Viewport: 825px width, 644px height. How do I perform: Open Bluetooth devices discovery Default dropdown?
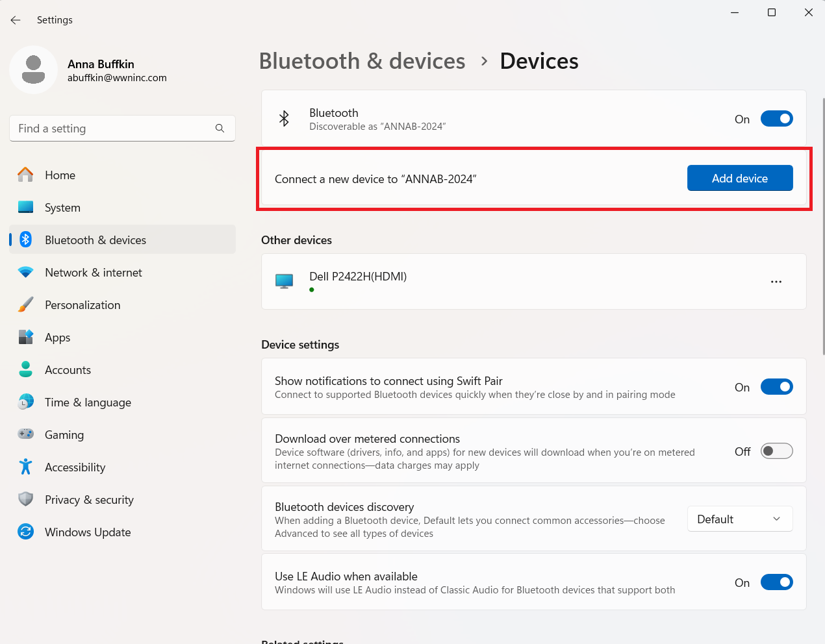(x=740, y=519)
